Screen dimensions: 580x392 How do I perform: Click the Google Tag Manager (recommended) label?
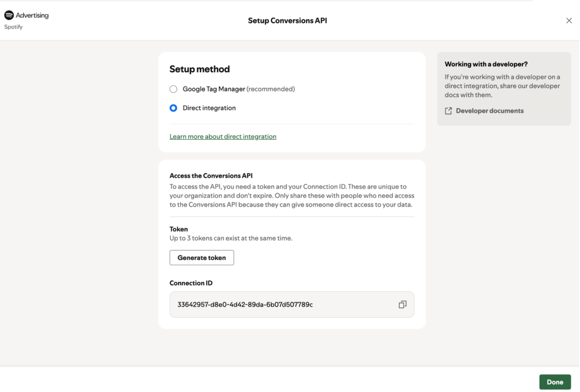click(x=239, y=89)
